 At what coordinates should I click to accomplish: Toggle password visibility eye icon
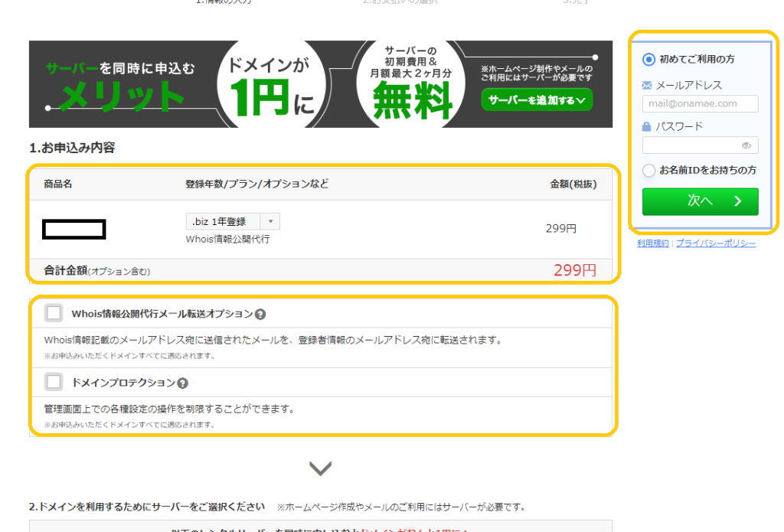coord(746,145)
